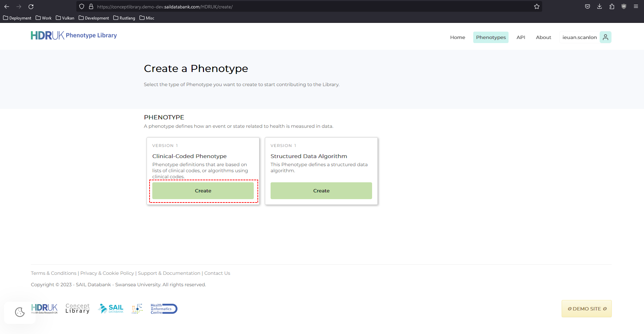Open the Contact Us link
The height and width of the screenshot is (334, 644).
[x=217, y=273]
